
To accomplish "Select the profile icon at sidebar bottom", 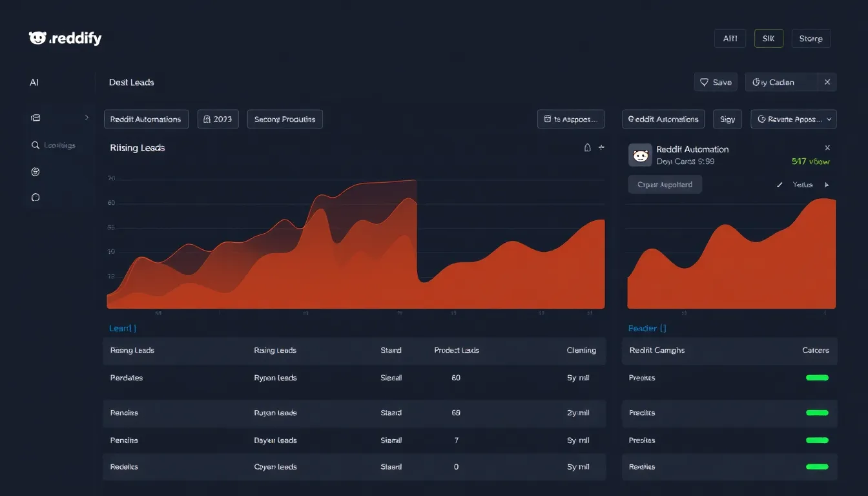I will point(36,197).
